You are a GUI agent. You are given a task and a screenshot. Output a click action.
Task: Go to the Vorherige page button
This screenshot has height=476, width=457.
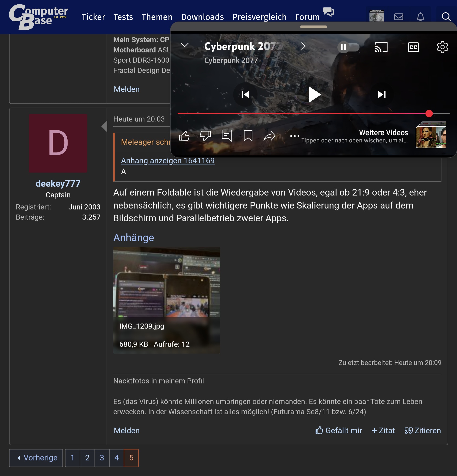36,458
